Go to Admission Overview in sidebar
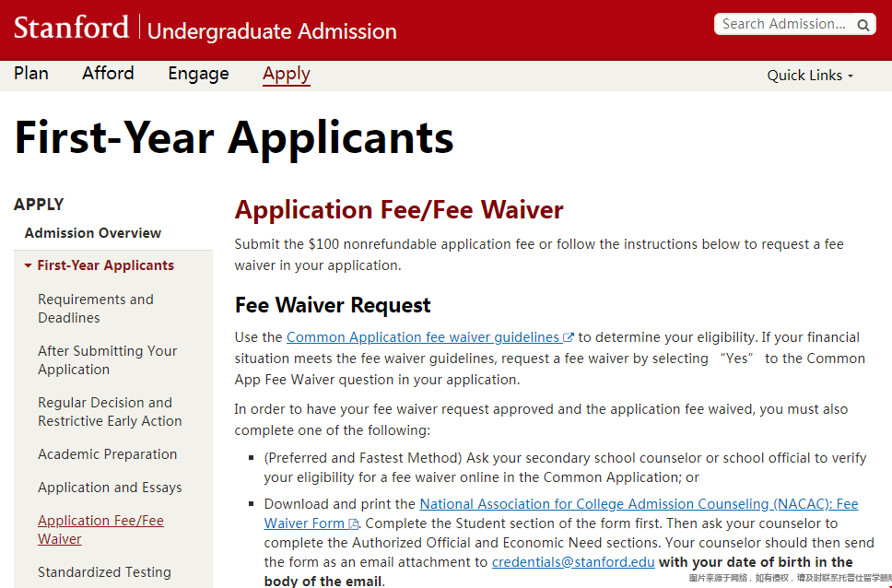This screenshot has width=892, height=588. (x=93, y=233)
